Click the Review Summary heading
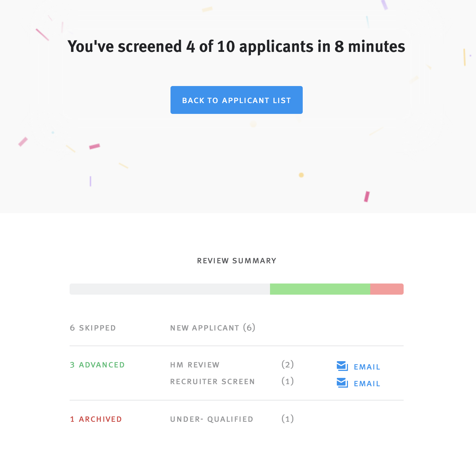Screen dimensions: 476x466 [x=236, y=261]
